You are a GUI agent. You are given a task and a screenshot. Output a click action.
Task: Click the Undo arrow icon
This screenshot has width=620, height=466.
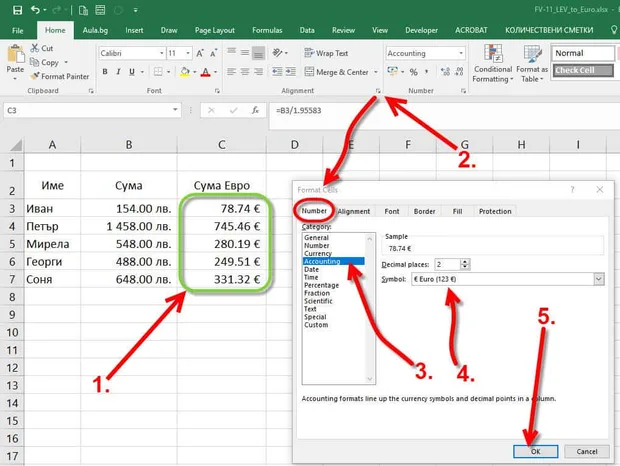(x=36, y=9)
